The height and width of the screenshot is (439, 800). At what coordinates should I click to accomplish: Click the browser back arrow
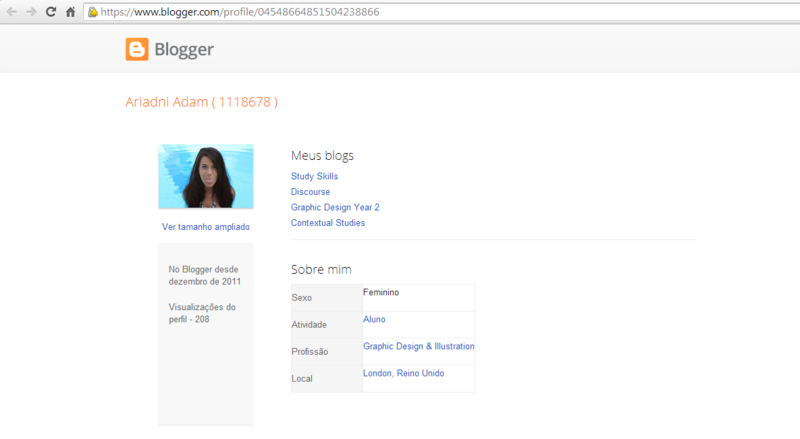tap(12, 12)
